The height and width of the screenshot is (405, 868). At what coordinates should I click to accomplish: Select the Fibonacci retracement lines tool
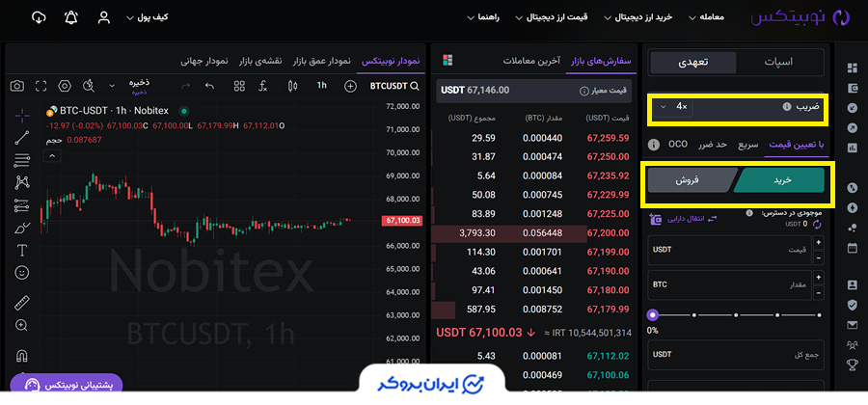pos(22,160)
